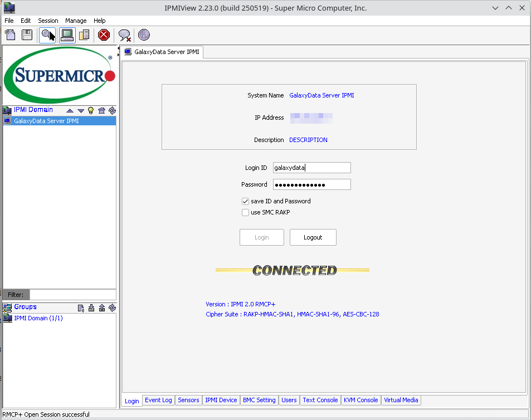Image resolution: width=531 pixels, height=420 pixels.
Task: Click the Groups computers icon in header
Action: tap(7, 307)
